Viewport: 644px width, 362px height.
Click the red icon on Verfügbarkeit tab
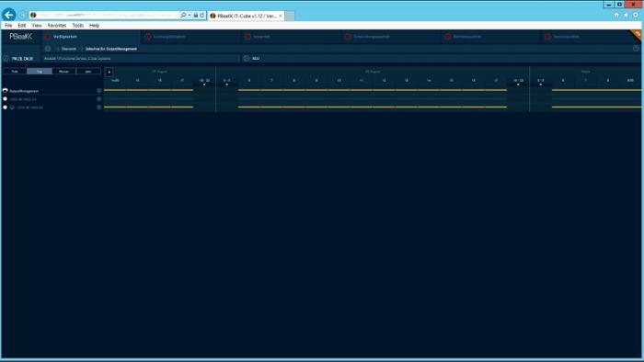[48, 37]
